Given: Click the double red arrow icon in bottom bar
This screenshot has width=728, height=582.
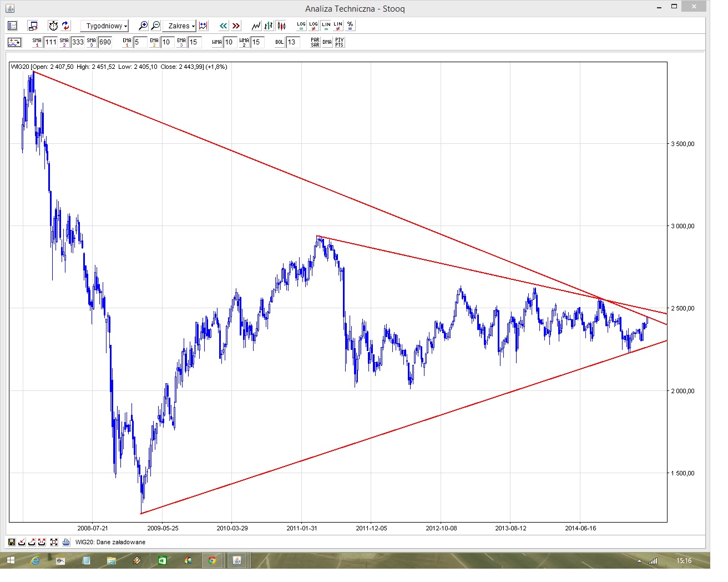Looking at the screenshot, I should click(x=42, y=542).
